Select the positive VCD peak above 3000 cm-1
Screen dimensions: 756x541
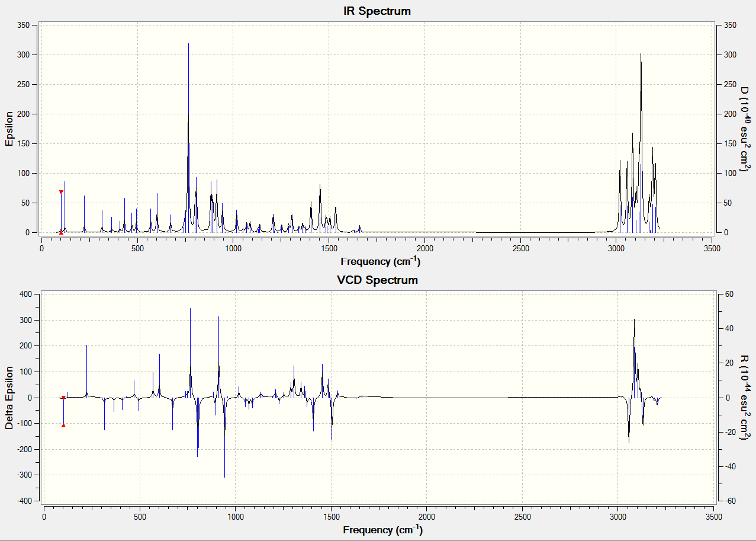point(634,358)
